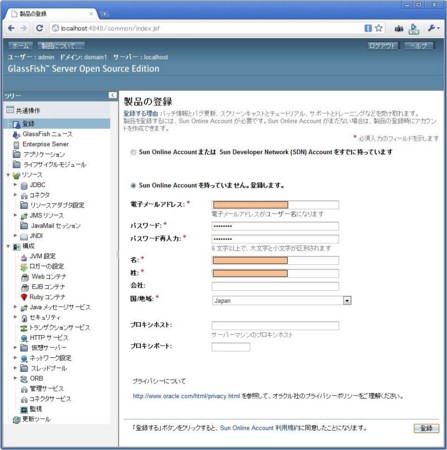The height and width of the screenshot is (450, 447).
Task: Click the プロキシポート input field
Action: 231,347
